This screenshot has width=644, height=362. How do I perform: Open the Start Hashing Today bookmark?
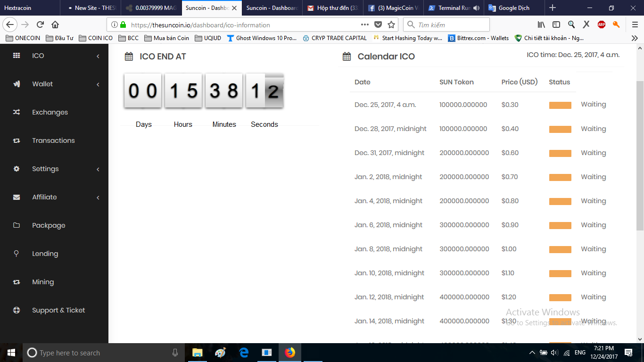point(407,38)
